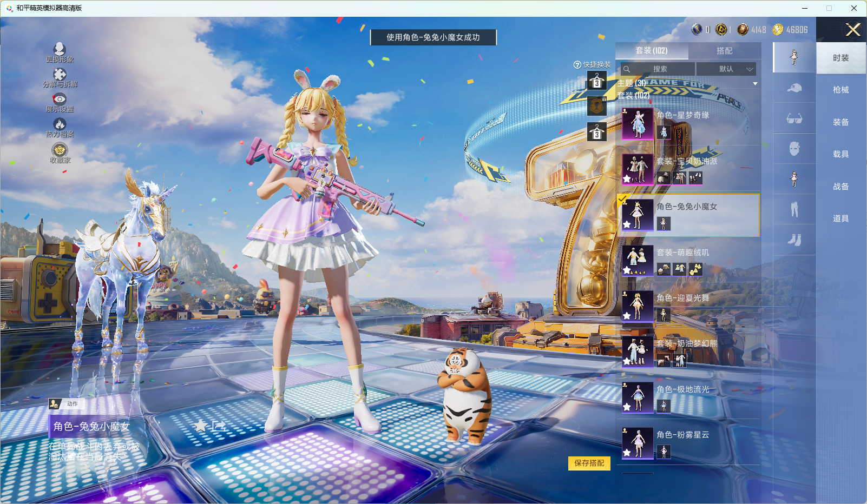Select 角色-极地流光 outfit thumbnail
Viewport: 867px width, 504px height.
[x=638, y=397]
